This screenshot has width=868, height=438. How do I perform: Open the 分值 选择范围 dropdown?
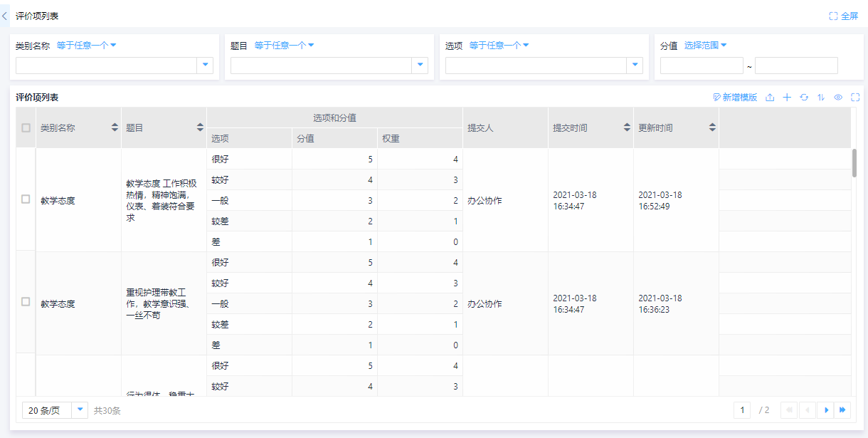coord(705,46)
